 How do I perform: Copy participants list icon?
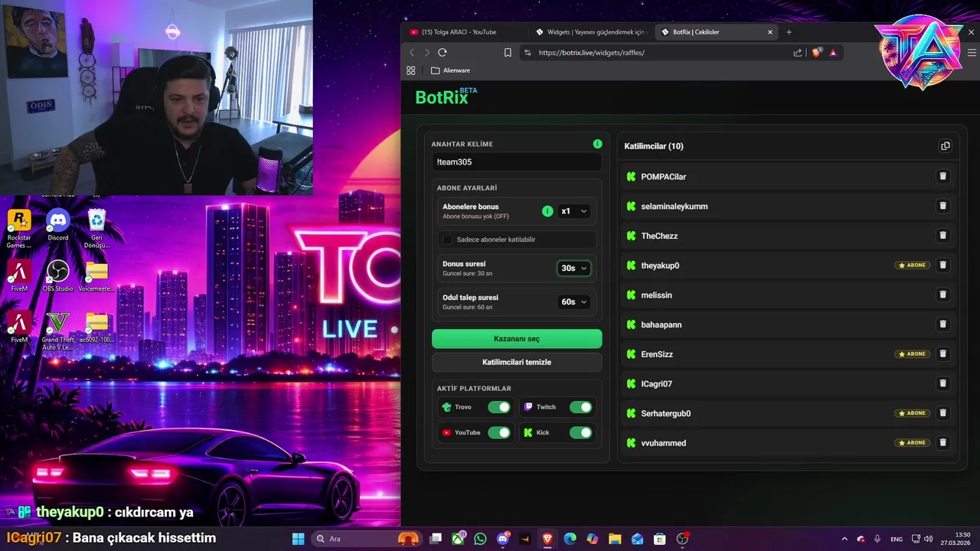[x=945, y=146]
